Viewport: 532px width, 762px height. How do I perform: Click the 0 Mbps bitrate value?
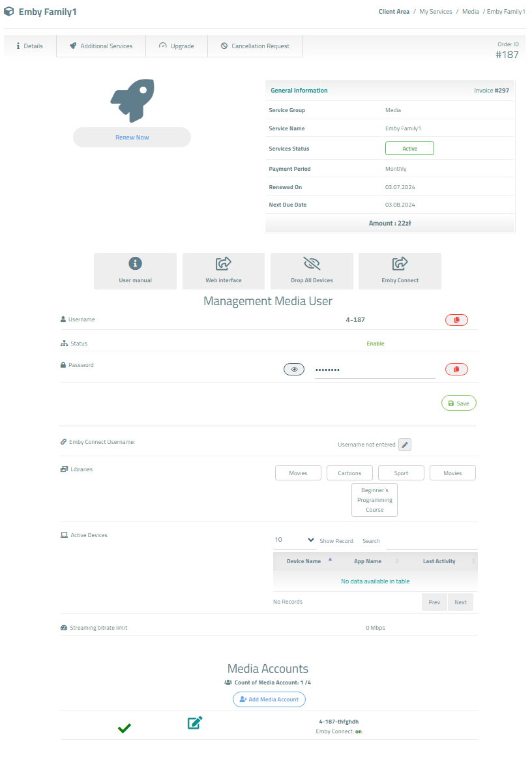pyautogui.click(x=375, y=628)
